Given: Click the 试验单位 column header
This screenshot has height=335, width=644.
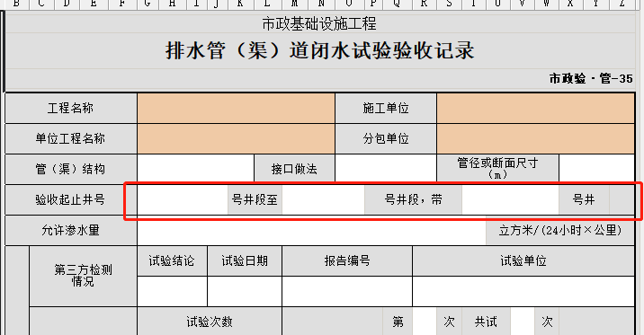Looking at the screenshot, I should 523,260.
